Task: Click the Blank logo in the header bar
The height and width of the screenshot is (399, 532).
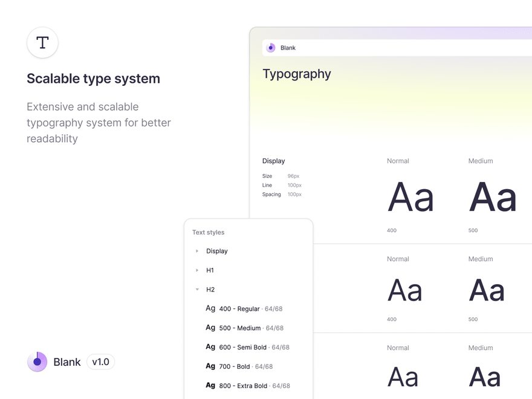Action: pos(271,48)
